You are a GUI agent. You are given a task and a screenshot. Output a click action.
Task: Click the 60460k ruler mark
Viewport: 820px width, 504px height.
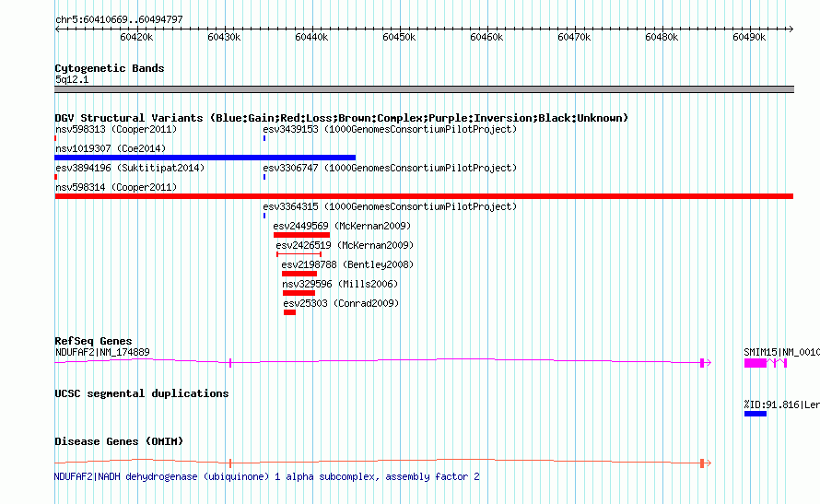coord(486,37)
